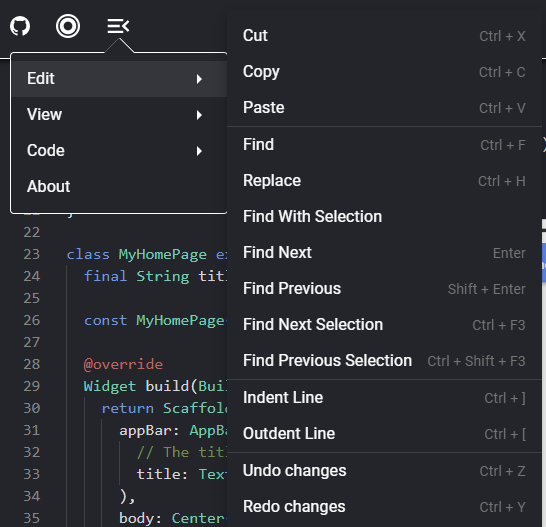Viewport: 546px width, 527px height.
Task: Choose Cut from the Edit submenu
Action: [x=384, y=36]
